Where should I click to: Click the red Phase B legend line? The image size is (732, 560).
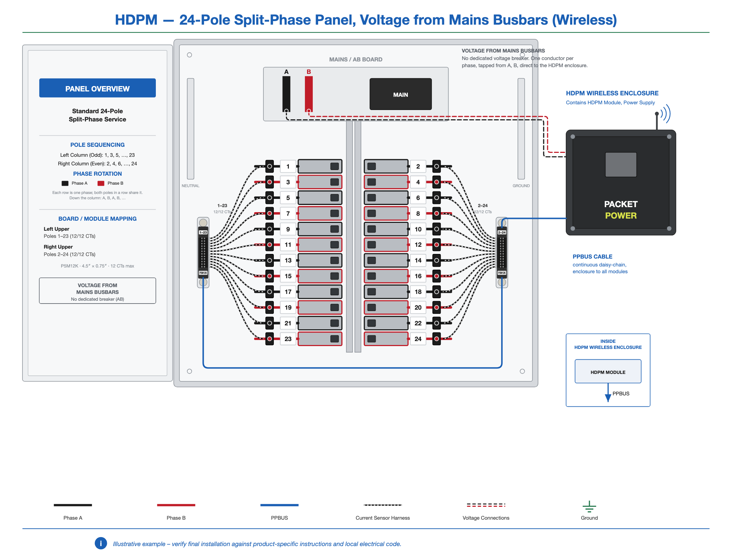pyautogui.click(x=176, y=505)
